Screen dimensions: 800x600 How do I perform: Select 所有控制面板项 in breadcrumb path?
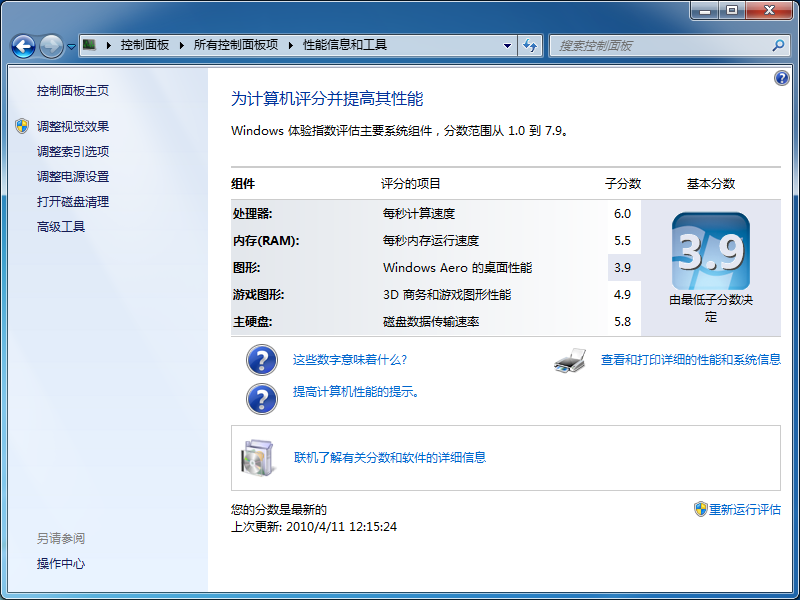pyautogui.click(x=235, y=45)
